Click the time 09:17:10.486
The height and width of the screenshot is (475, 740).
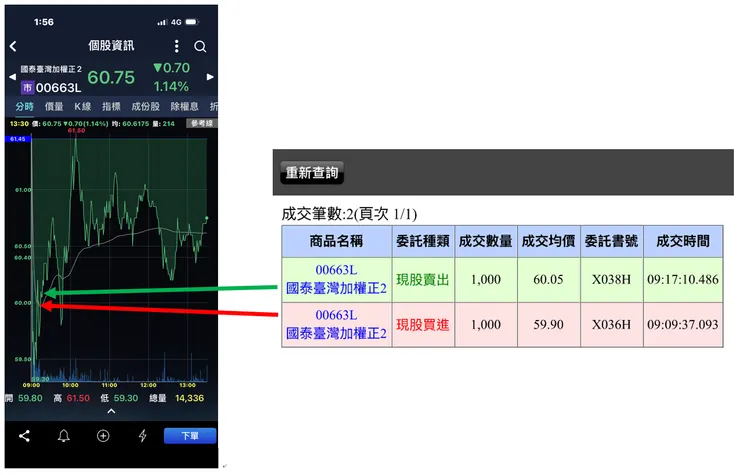[683, 280]
